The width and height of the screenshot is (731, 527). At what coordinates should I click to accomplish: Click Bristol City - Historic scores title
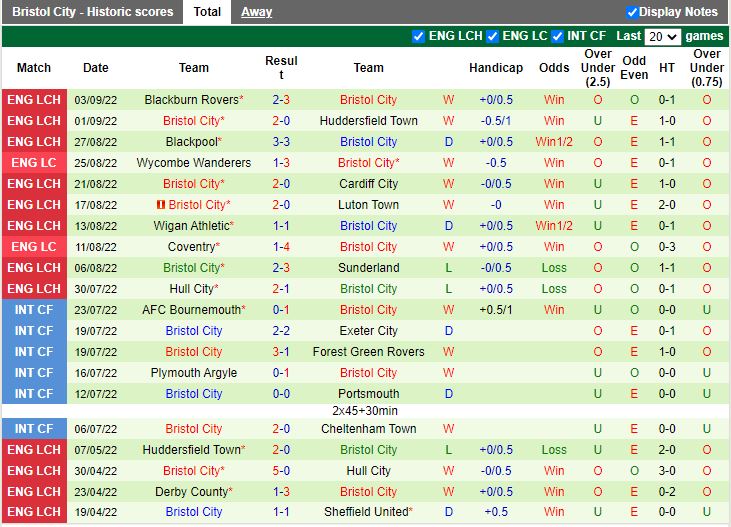click(x=92, y=12)
